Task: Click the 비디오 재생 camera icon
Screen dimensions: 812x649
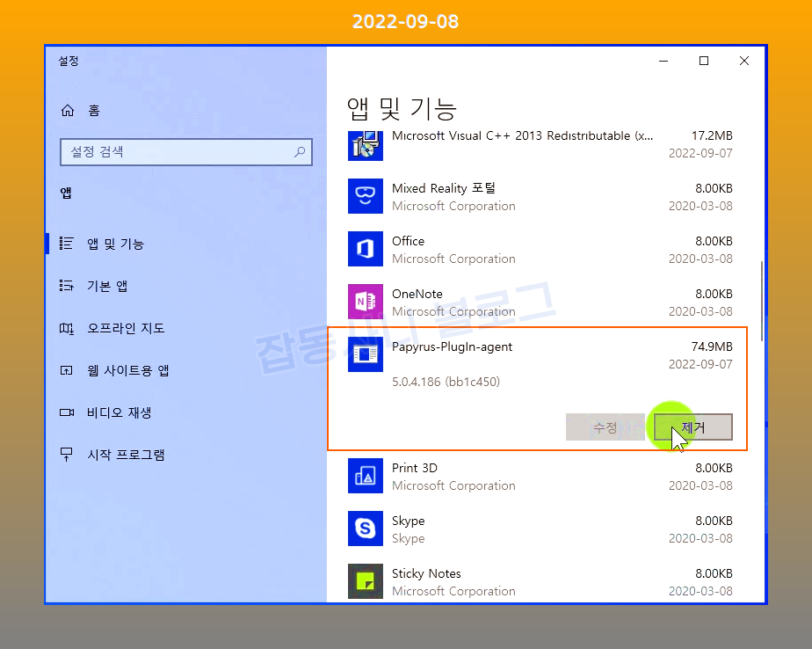Action: tap(66, 412)
